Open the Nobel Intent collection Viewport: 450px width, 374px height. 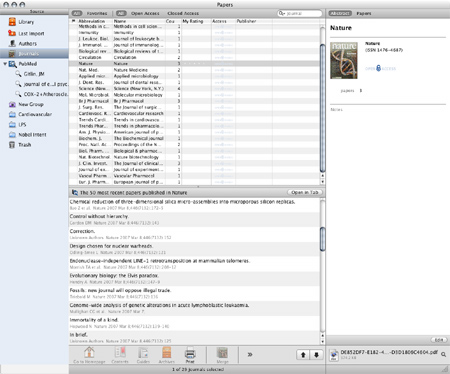28,135
